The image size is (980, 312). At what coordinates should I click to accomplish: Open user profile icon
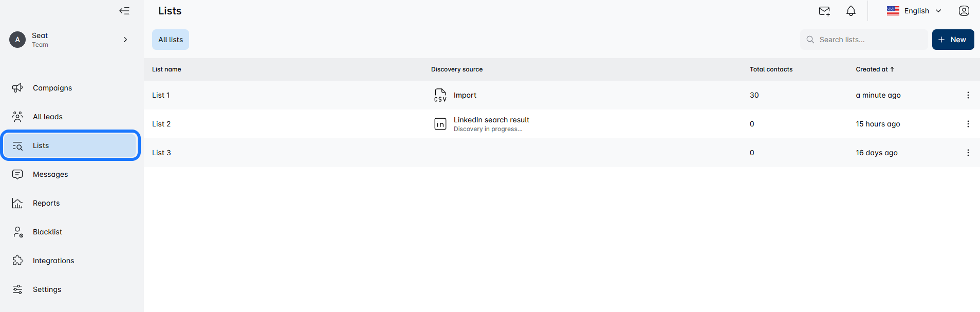964,11
